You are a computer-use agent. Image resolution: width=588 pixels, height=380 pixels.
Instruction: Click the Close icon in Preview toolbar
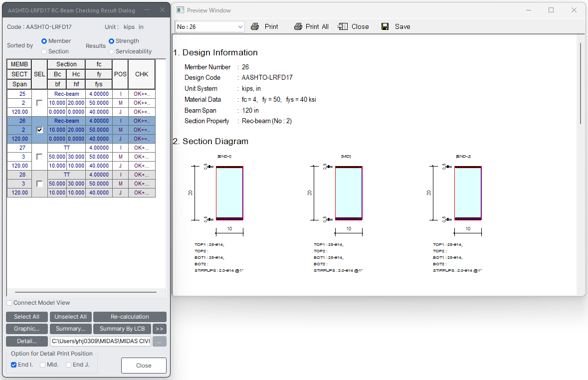point(343,26)
